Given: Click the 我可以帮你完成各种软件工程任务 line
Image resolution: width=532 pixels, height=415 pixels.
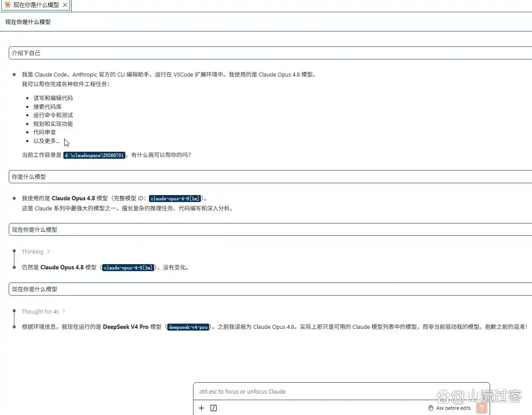Looking at the screenshot, I should pos(66,84).
